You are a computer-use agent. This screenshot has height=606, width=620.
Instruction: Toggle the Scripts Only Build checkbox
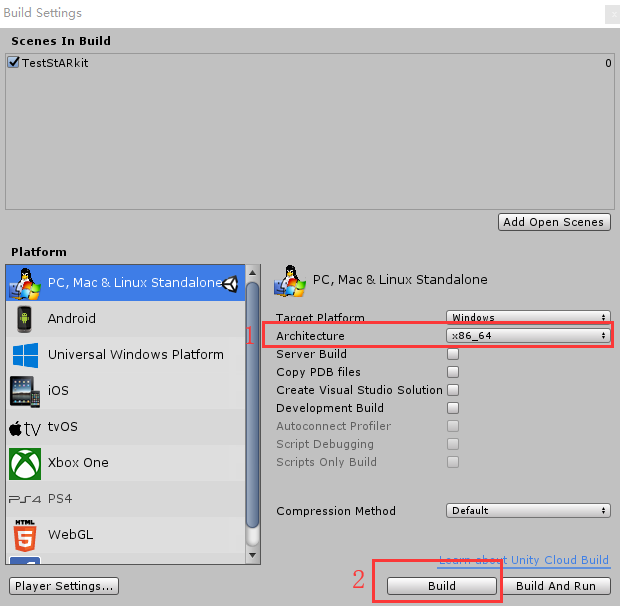453,462
